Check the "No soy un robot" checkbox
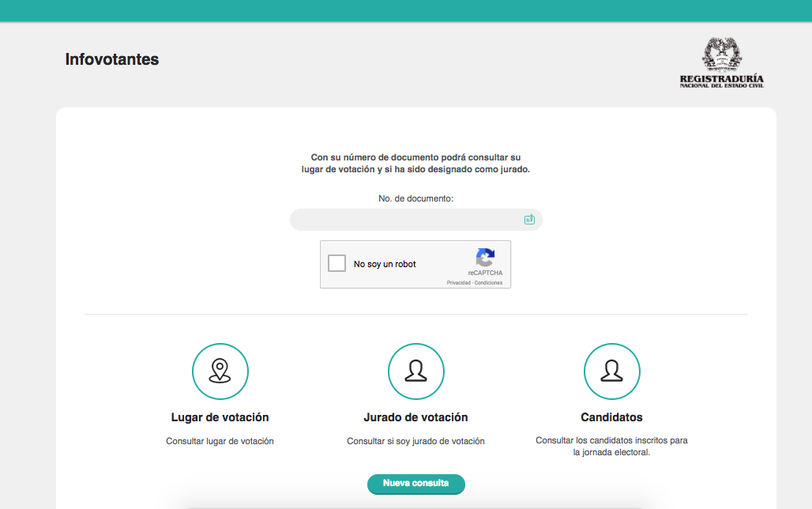This screenshot has width=812, height=509. coord(337,264)
